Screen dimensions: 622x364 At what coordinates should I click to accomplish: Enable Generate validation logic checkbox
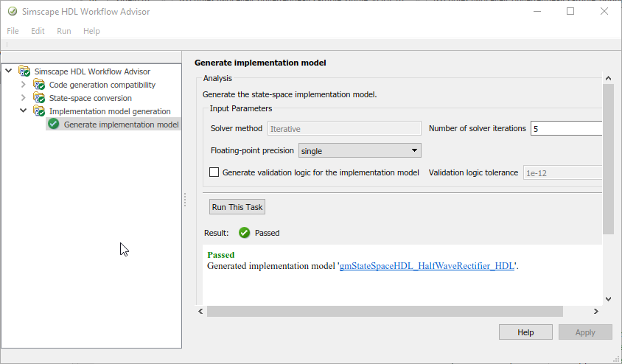click(214, 172)
